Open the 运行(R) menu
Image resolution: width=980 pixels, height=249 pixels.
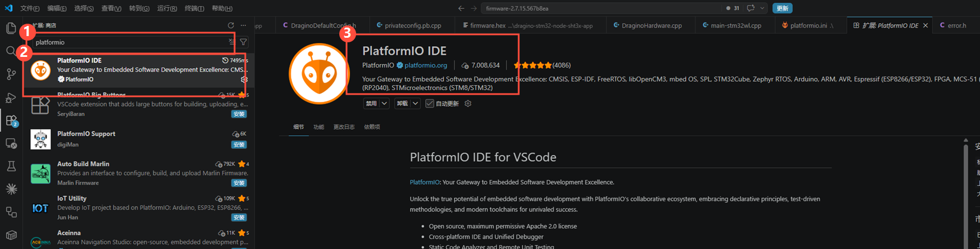[x=167, y=8]
